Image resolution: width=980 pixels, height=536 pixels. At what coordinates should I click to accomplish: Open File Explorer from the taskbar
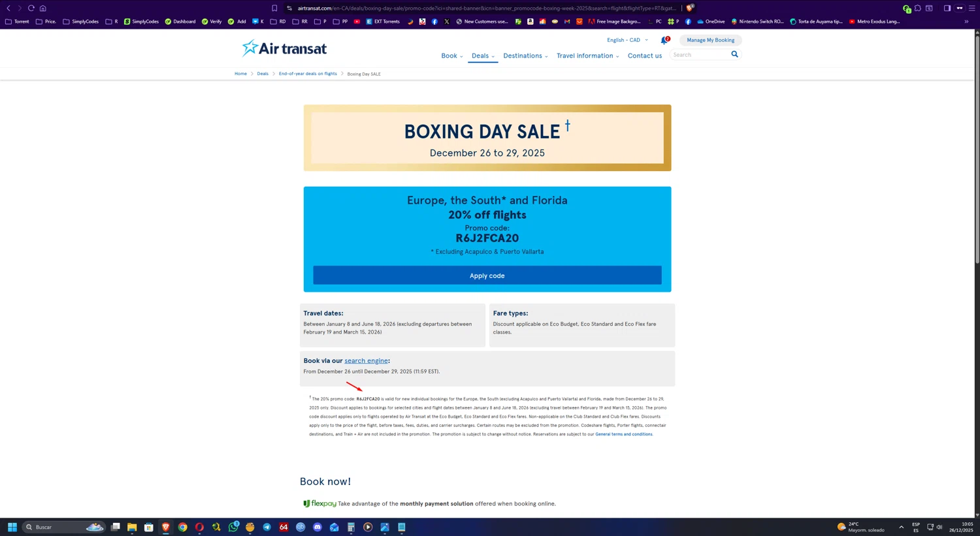click(132, 527)
